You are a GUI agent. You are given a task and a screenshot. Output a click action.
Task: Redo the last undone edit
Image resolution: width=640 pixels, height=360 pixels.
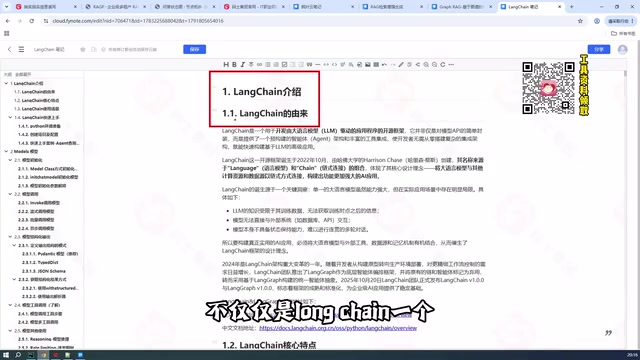393,64
